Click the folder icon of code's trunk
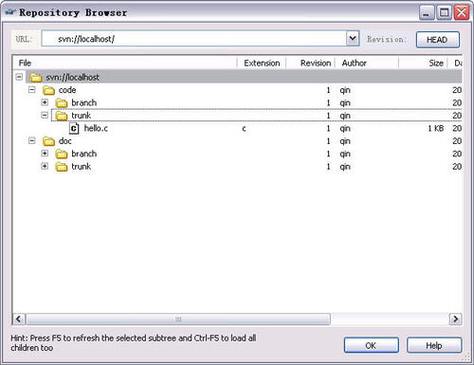The width and height of the screenshot is (474, 365). click(x=61, y=116)
